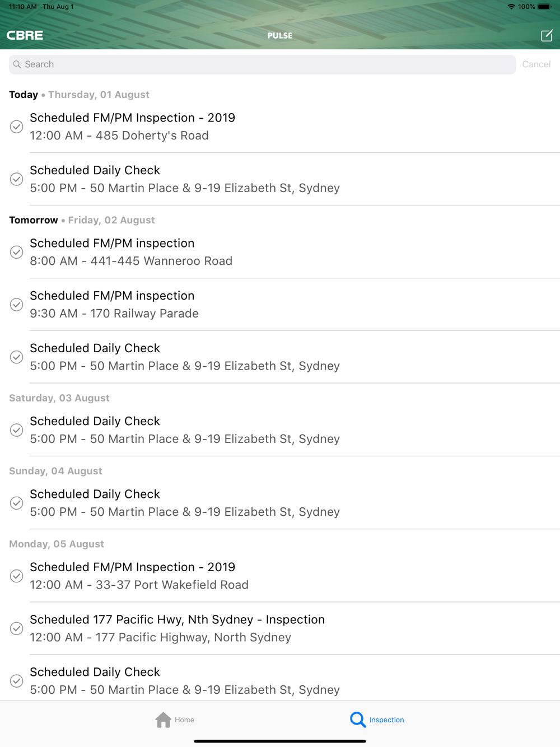
Task: Tap the compose new inspection icon
Action: [547, 35]
